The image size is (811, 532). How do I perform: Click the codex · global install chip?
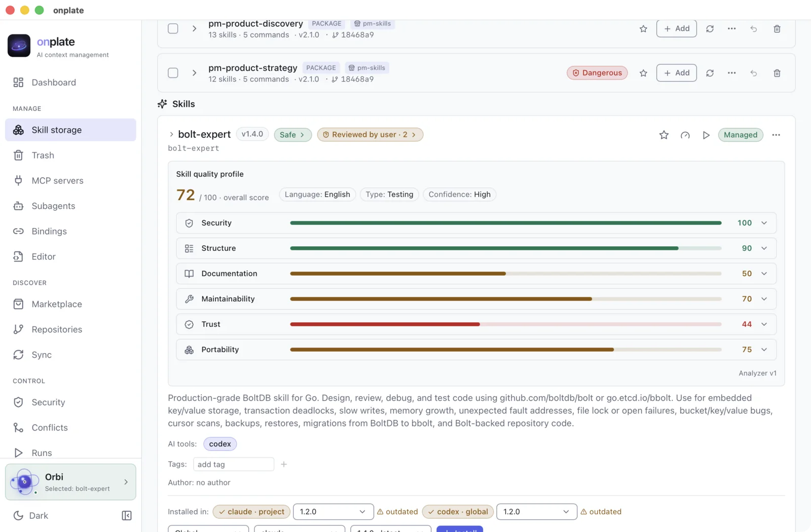pos(457,512)
